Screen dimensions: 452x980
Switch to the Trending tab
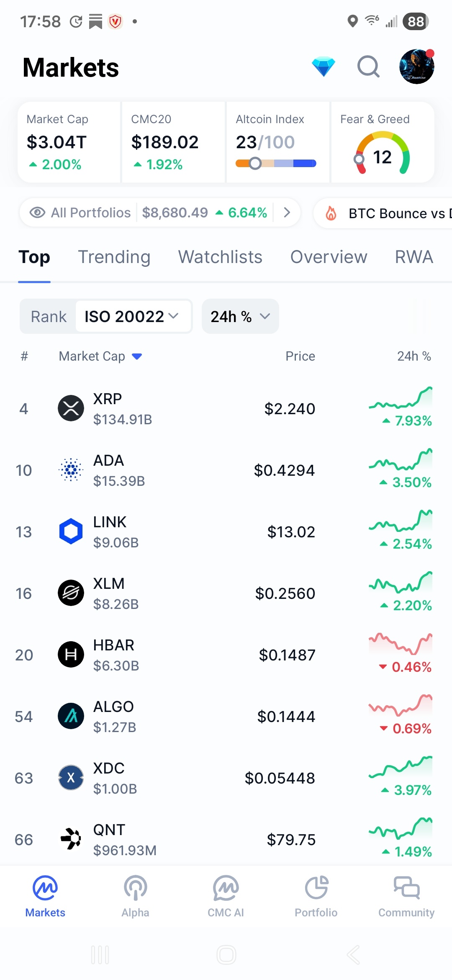pos(114,257)
